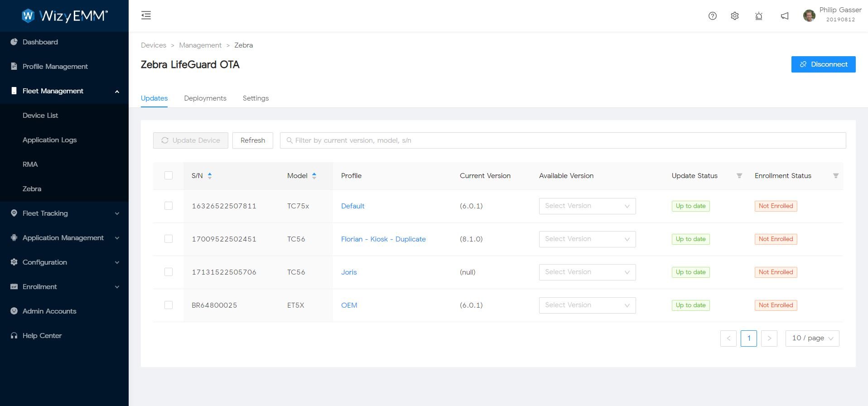The width and height of the screenshot is (868, 406).
Task: Open the 10 / page size dropdown
Action: 812,338
